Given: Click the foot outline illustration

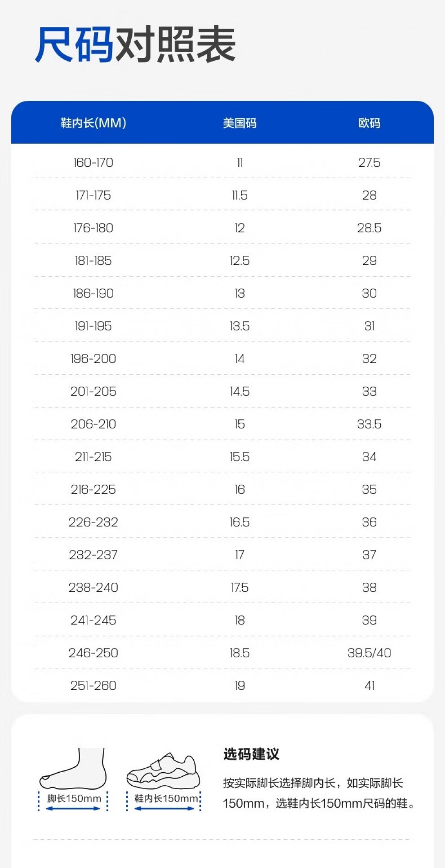Looking at the screenshot, I should (74, 770).
